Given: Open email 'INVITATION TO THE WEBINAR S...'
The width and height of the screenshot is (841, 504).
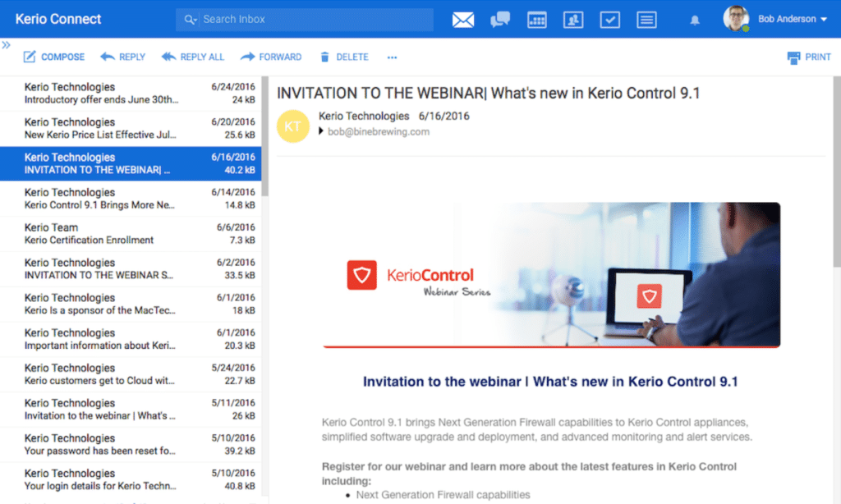Looking at the screenshot, I should click(x=131, y=269).
